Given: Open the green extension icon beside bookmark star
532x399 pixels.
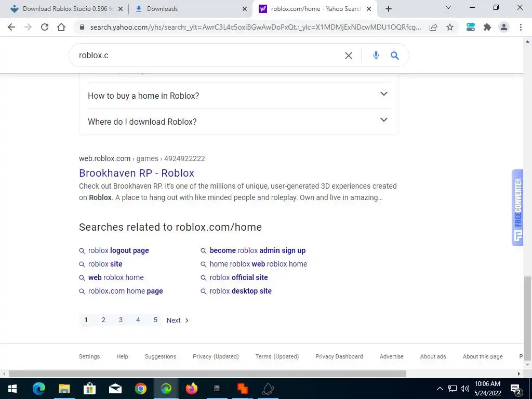Looking at the screenshot, I should [x=471, y=27].
